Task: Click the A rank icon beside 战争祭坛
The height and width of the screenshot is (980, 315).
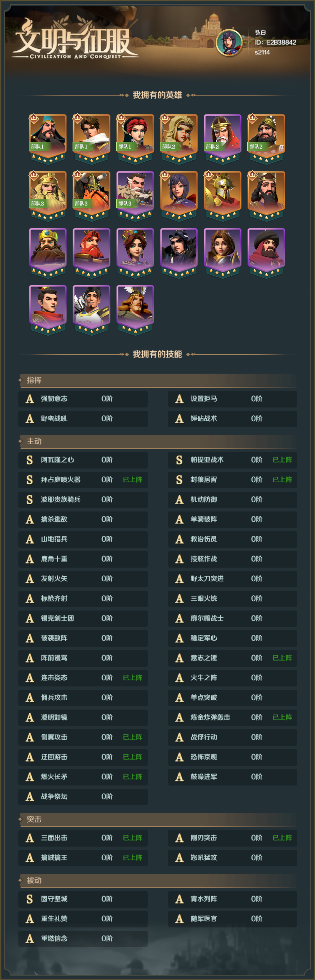Action: pos(30,796)
